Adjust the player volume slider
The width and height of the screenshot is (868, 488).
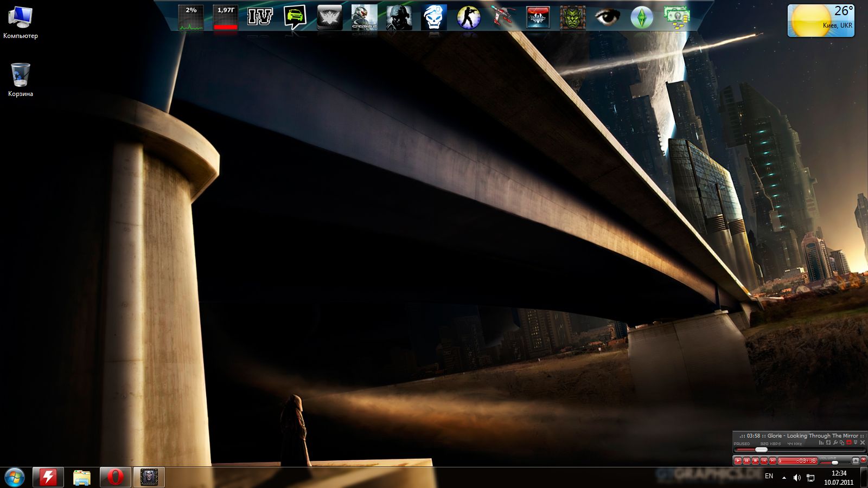point(834,463)
